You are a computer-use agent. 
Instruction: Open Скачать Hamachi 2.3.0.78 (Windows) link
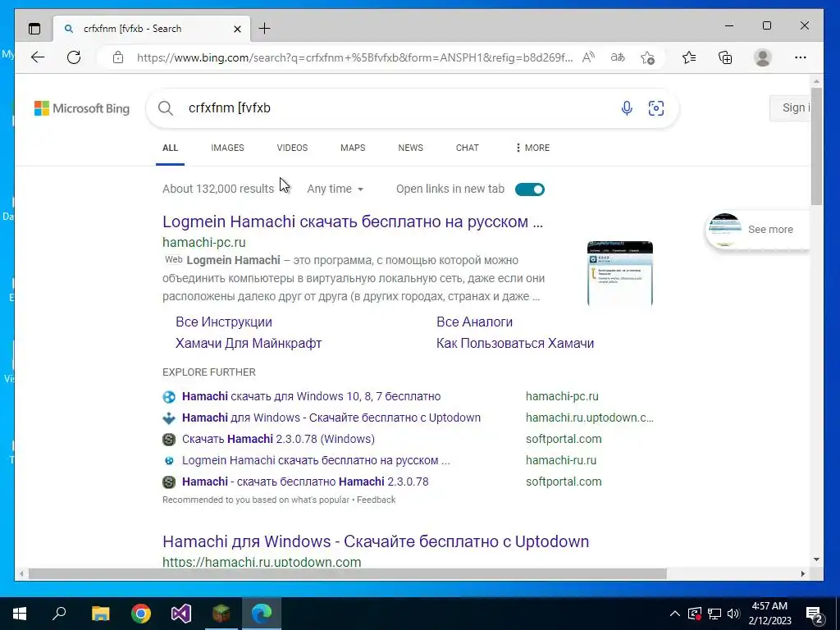(x=279, y=440)
